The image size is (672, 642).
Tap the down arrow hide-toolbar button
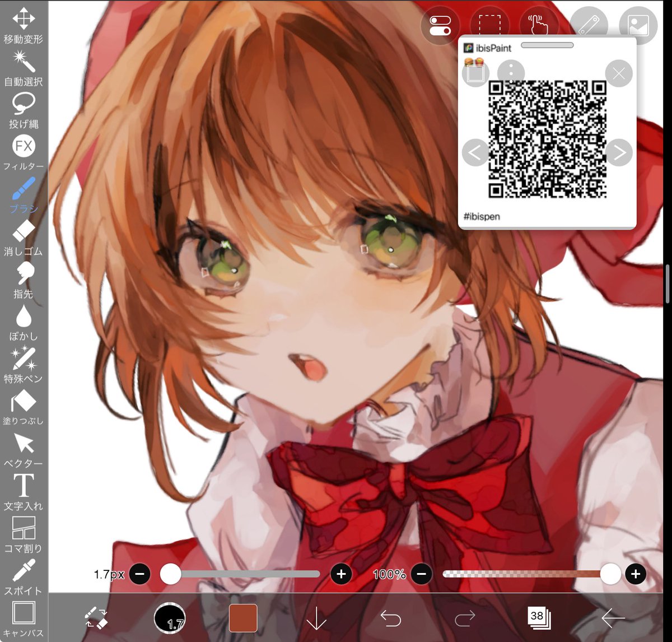(x=316, y=618)
